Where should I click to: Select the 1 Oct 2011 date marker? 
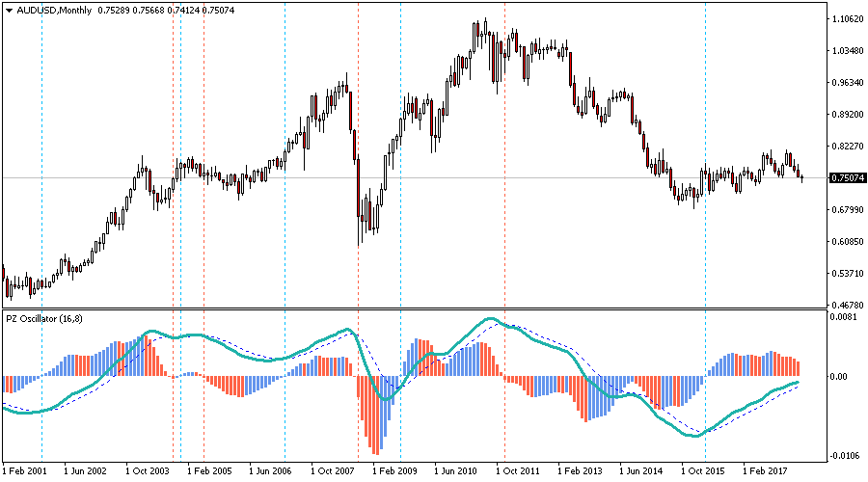click(516, 472)
